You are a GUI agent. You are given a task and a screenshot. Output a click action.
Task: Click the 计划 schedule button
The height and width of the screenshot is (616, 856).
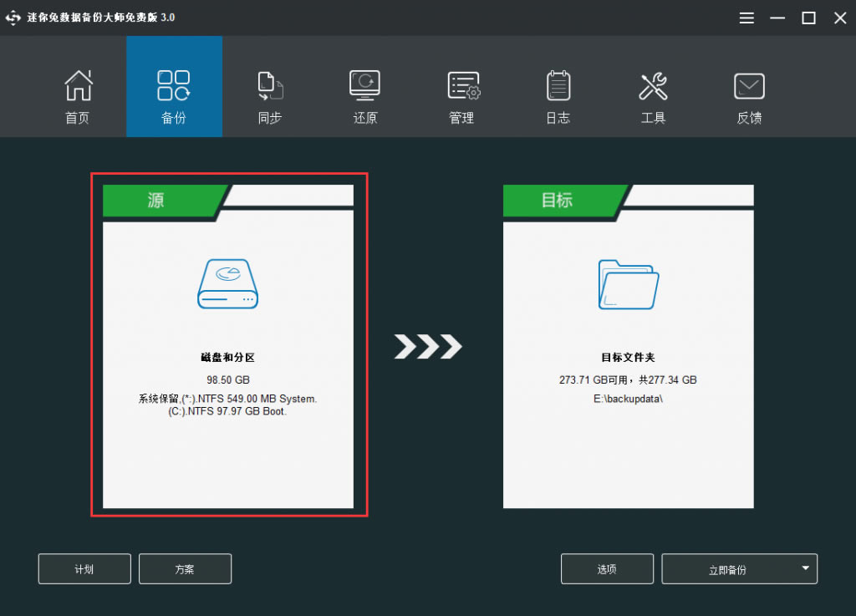(84, 569)
